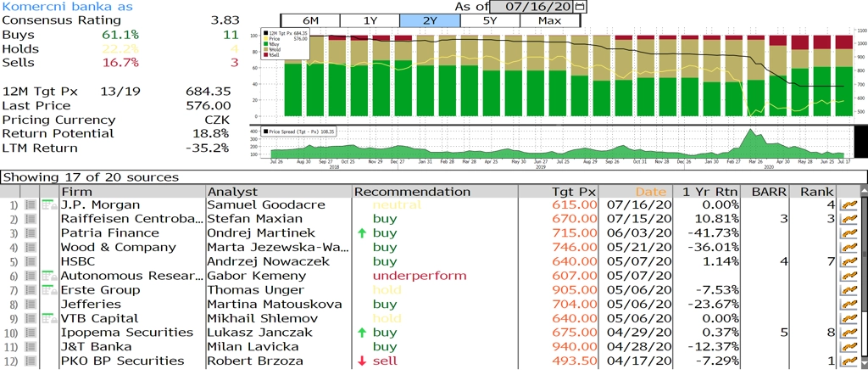This screenshot has height=375, width=868.
Task: Sort the table by the Rank column header
Action: 814,192
